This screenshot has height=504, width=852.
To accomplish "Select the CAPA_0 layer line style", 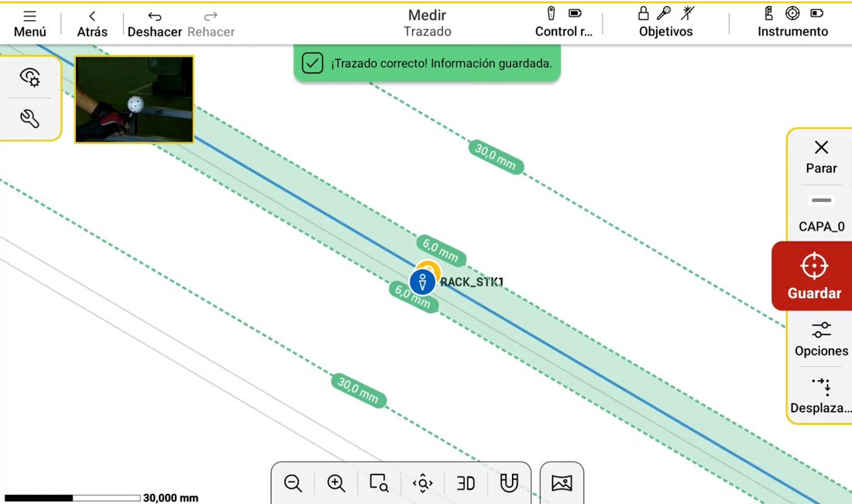I will [x=821, y=214].
